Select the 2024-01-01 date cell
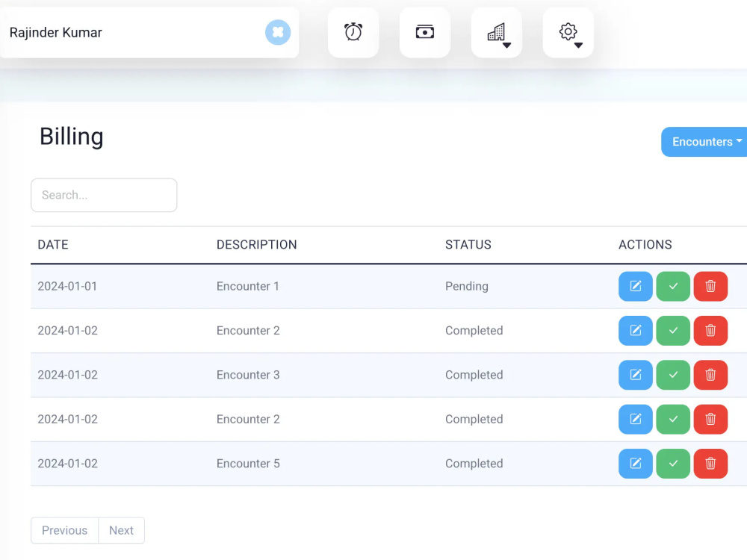The image size is (747, 560). (x=67, y=286)
